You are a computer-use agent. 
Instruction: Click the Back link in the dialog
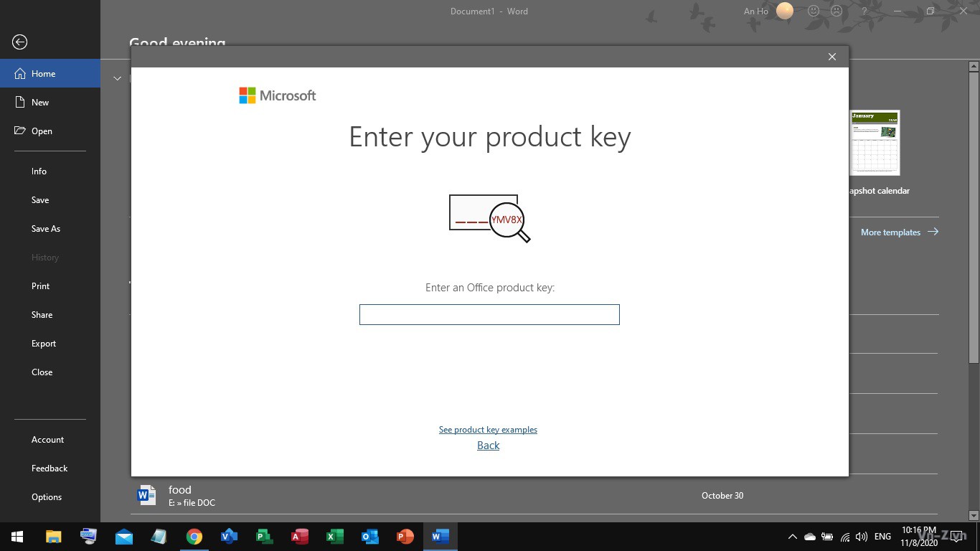click(x=488, y=446)
